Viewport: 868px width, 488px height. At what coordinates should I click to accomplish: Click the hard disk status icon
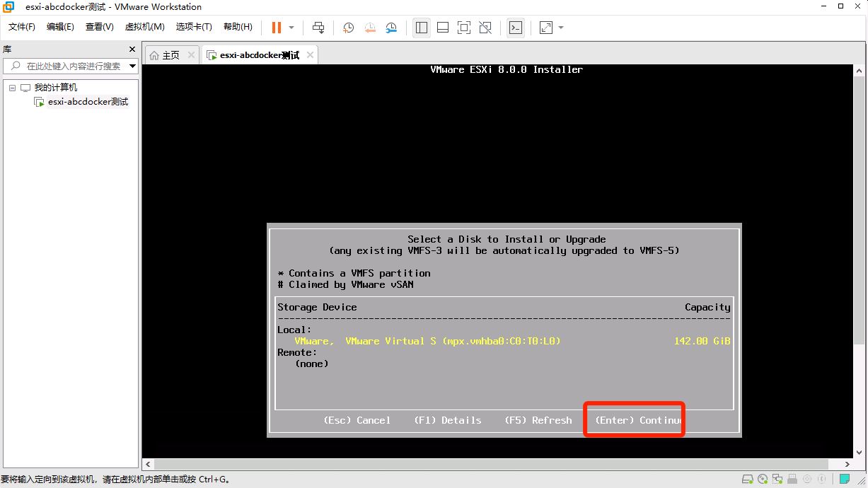[x=748, y=480]
